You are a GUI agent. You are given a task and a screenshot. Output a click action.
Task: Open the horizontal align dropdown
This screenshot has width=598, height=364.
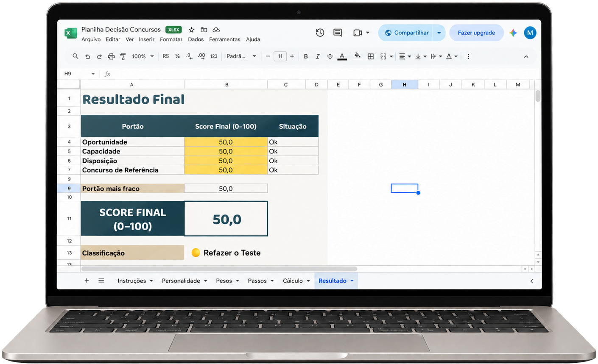[x=405, y=56]
